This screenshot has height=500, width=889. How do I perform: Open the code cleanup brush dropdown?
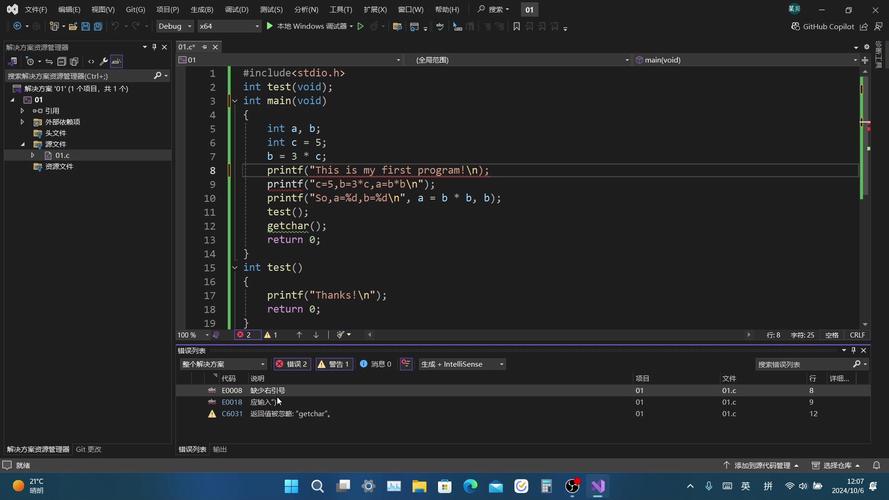tap(344, 335)
